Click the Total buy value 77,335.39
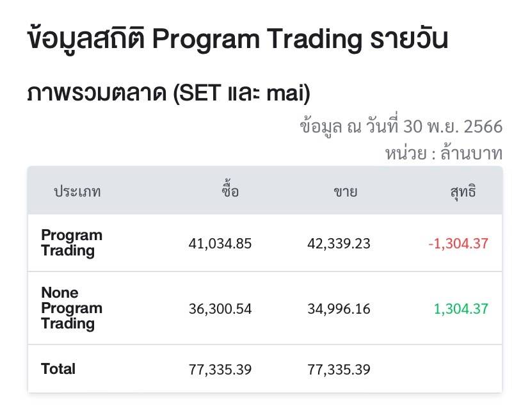 220,369
